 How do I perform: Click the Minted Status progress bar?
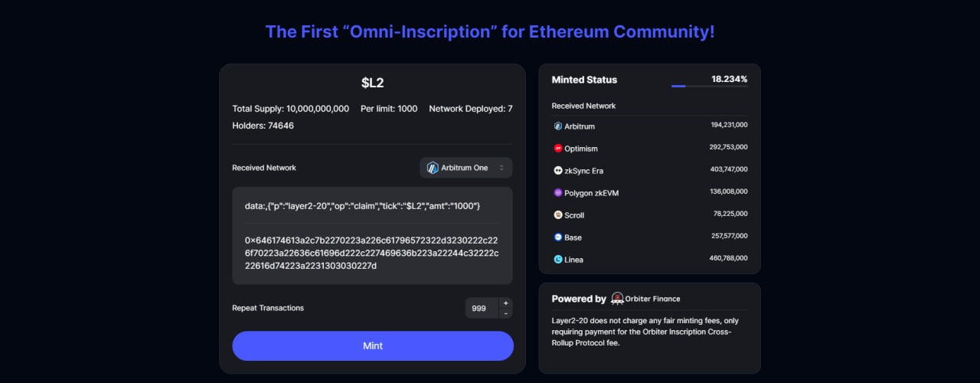709,87
